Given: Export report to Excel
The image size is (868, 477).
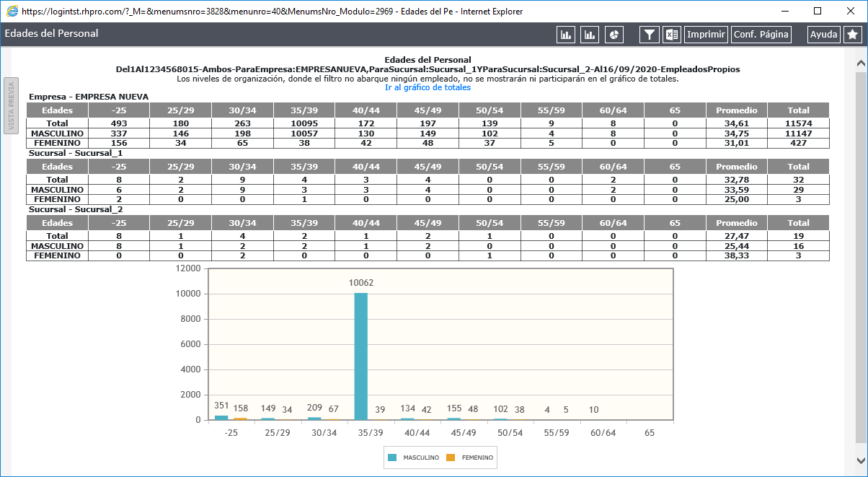Looking at the screenshot, I should click(x=672, y=34).
